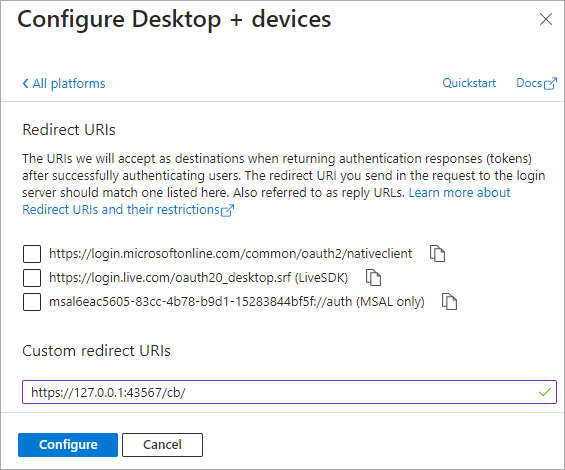Follow the 'Learn more about' link
This screenshot has width=565, height=470.
pyautogui.click(x=459, y=192)
